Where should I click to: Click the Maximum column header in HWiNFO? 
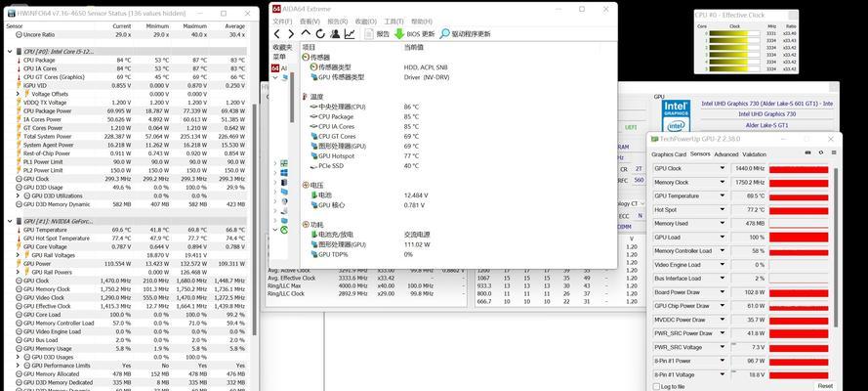(x=195, y=26)
